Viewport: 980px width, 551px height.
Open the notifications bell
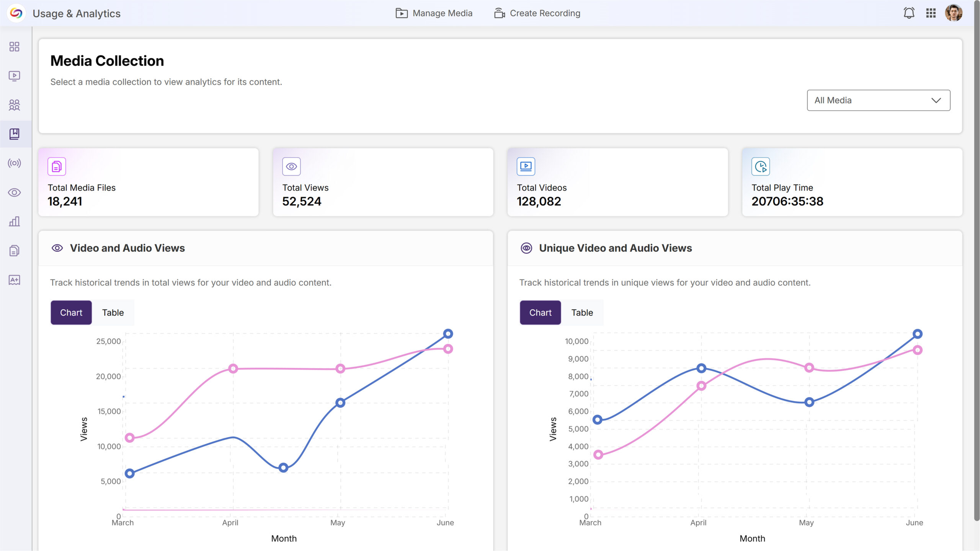tap(909, 13)
